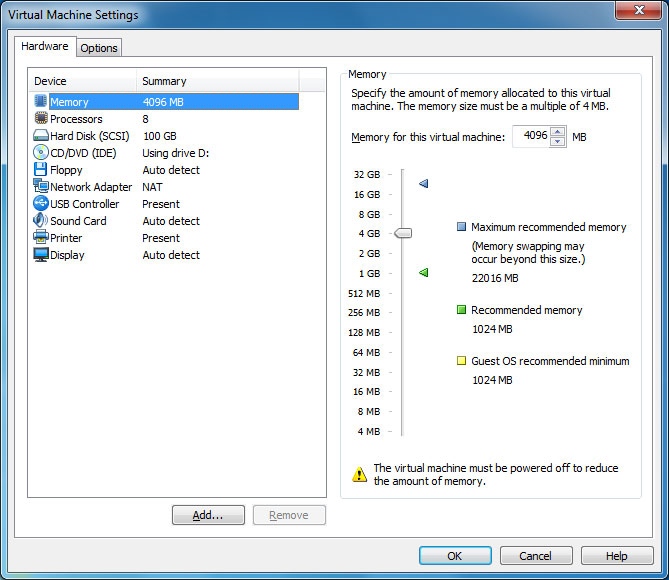Image resolution: width=669 pixels, height=580 pixels.
Task: Select the USB Controller entry
Action: point(166,204)
